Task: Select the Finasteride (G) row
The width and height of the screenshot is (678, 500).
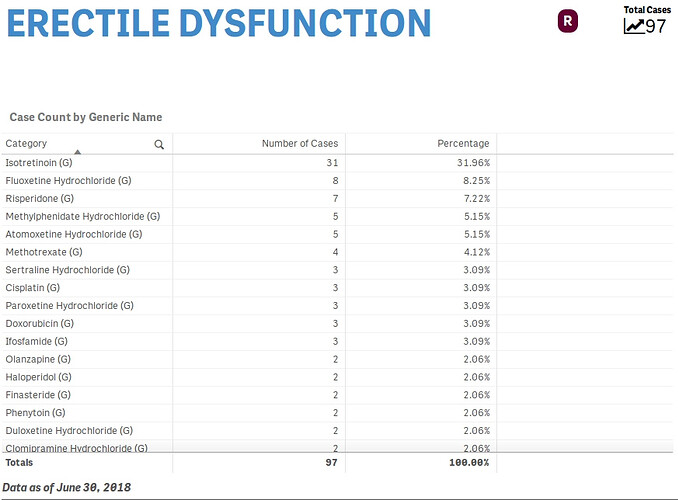Action: (337, 395)
